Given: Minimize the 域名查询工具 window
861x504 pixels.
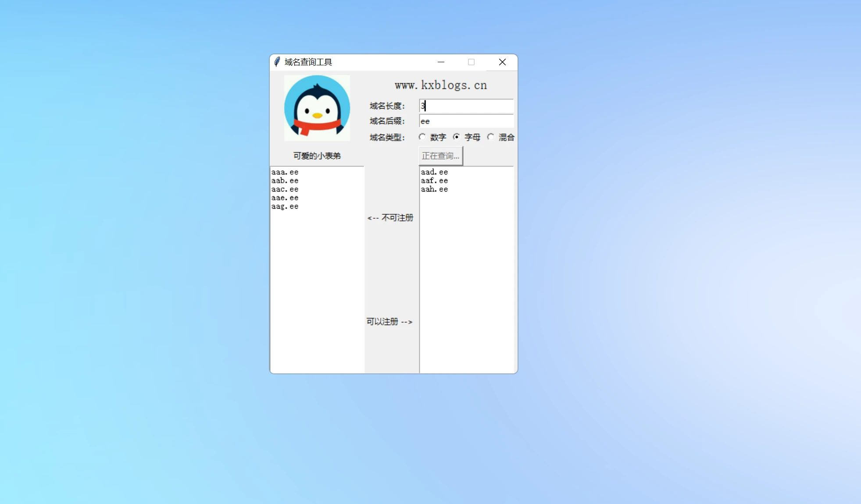Looking at the screenshot, I should coord(441,62).
